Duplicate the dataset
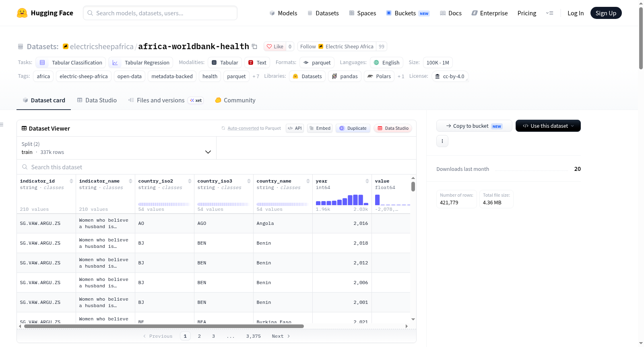 point(353,128)
